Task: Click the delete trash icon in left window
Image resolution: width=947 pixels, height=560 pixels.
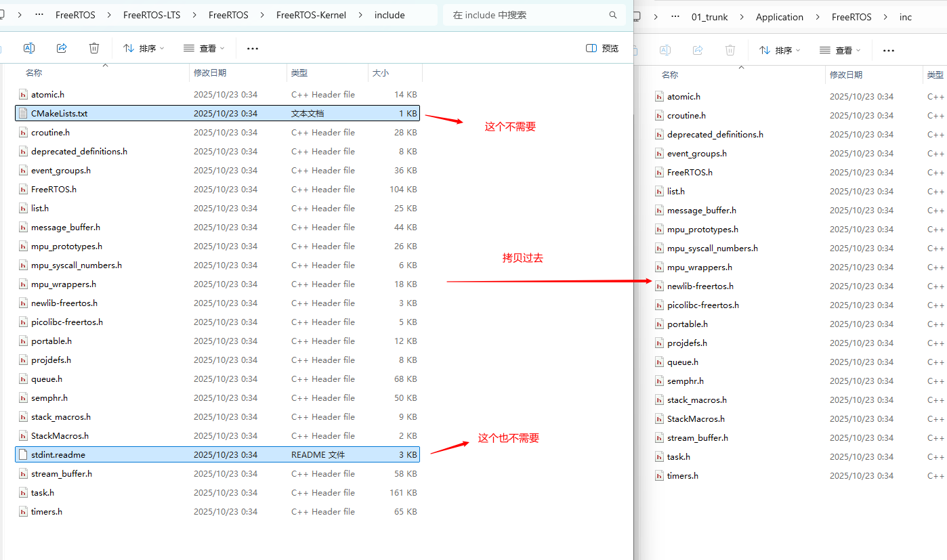Action: point(94,48)
